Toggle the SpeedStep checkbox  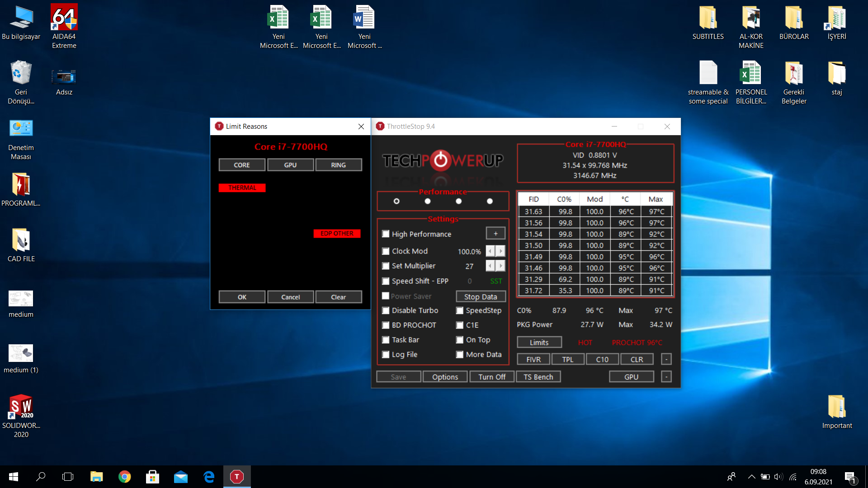(460, 310)
